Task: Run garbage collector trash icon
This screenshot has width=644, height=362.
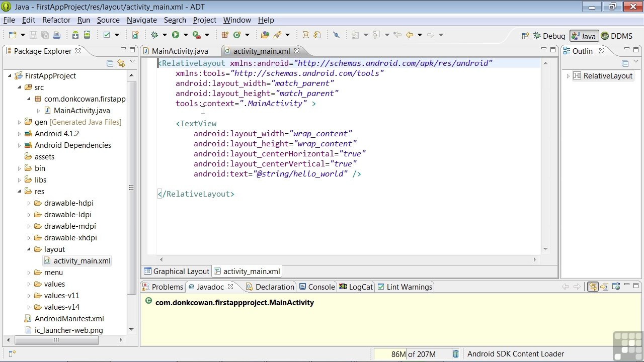Action: 455,354
